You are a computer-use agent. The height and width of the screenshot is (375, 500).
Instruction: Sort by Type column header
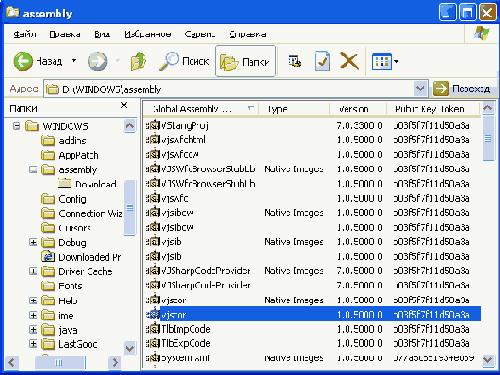(x=294, y=109)
